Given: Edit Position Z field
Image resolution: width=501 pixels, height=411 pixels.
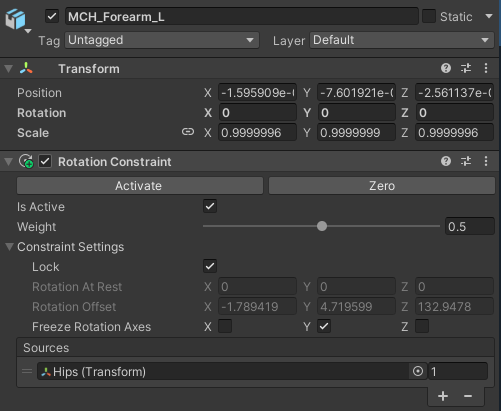Looking at the screenshot, I should coord(454,93).
